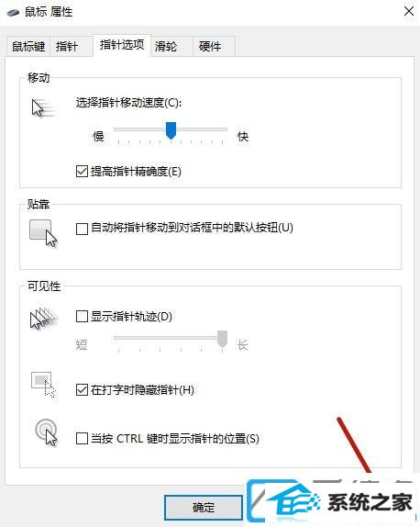Click the pointer trail length slider thumb
Screen dimensions: 420x527
(222, 339)
